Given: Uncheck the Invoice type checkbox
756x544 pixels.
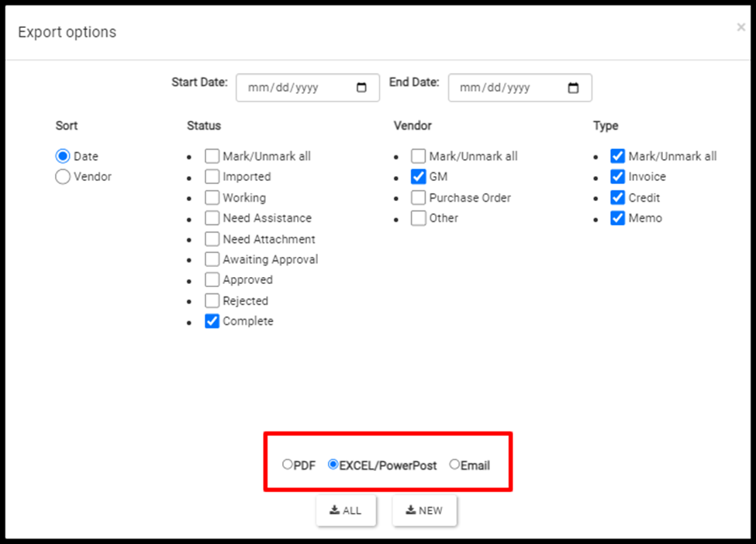Looking at the screenshot, I should 618,177.
